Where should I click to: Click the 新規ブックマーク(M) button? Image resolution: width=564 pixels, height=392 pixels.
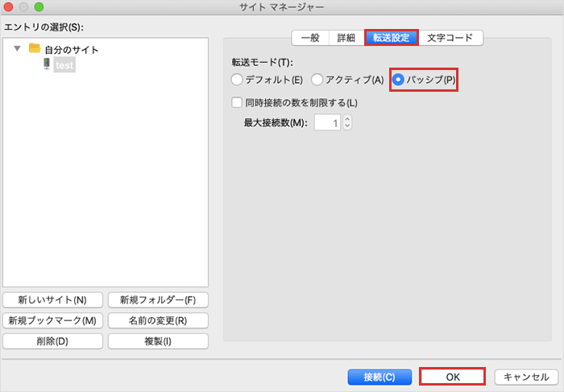tap(53, 320)
